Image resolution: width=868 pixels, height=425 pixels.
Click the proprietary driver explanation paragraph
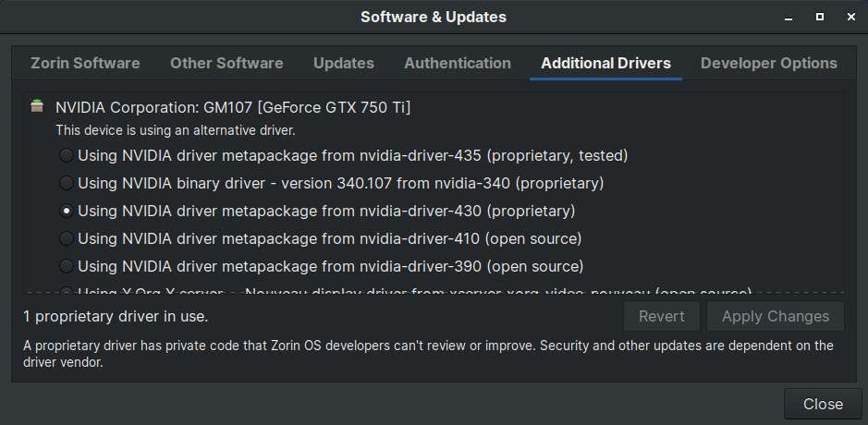coord(428,354)
